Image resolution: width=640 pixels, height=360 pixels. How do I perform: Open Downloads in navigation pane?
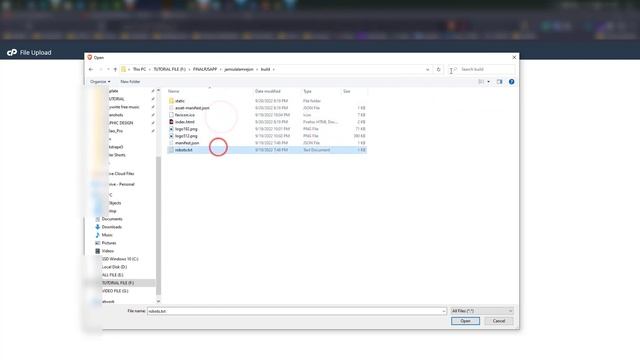[x=111, y=227]
